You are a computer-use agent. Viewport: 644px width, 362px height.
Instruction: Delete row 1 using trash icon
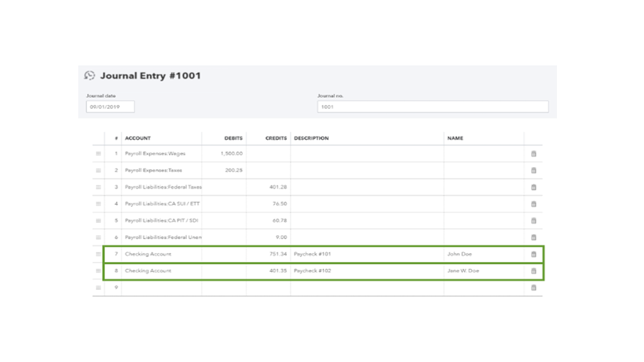click(533, 154)
